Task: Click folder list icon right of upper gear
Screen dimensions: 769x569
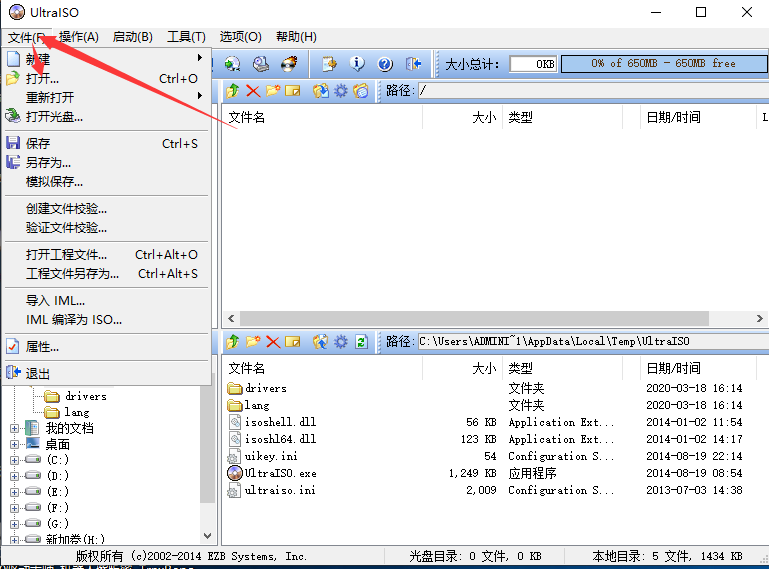Action: [360, 91]
